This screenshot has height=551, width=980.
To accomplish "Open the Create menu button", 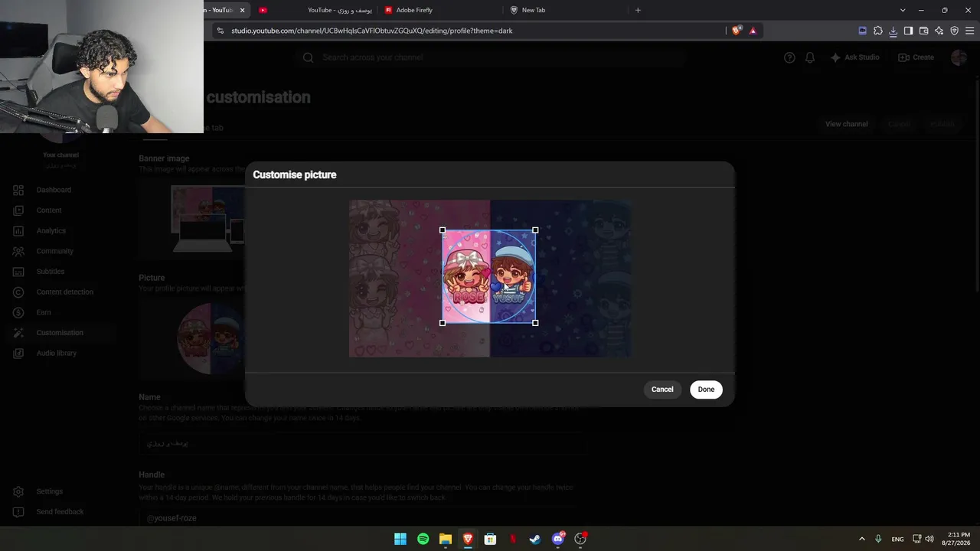I will (x=916, y=57).
